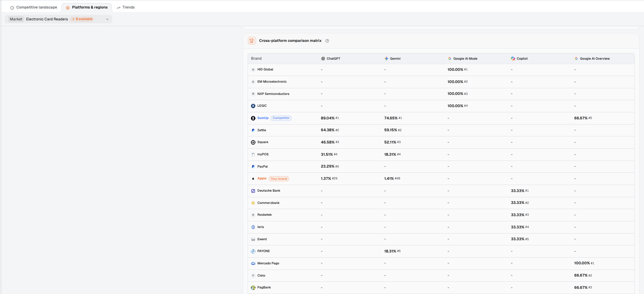Open the Apple brand link
This screenshot has width=644, height=294.
pos(262,178)
